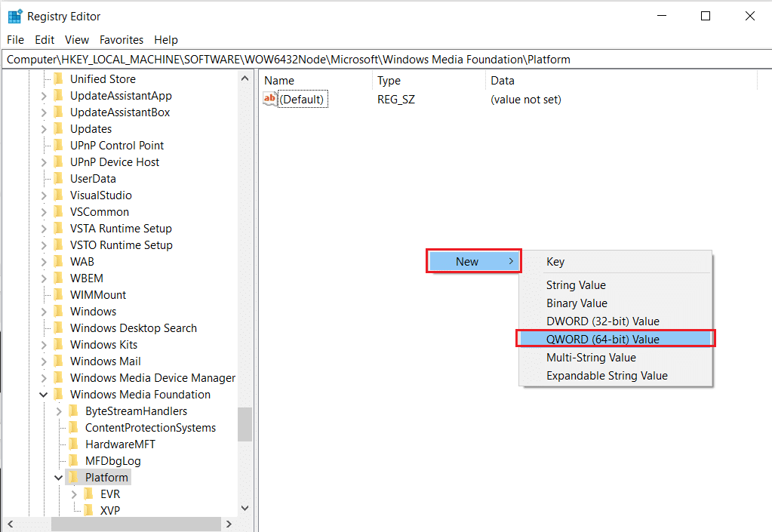Expand the UpdateAssistantApp key

[x=43, y=96]
